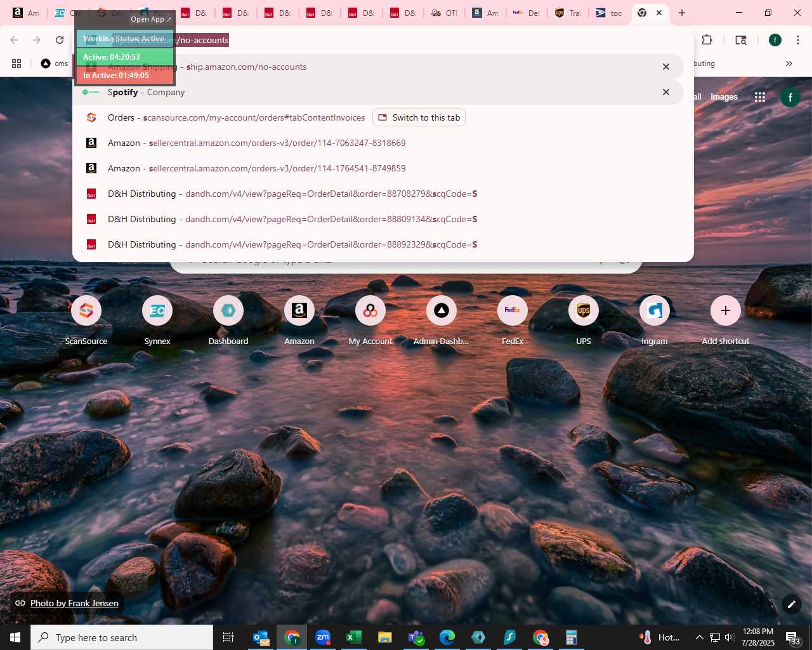Switch to the FedEx Det tab
812x650 pixels.
pyautogui.click(x=526, y=13)
